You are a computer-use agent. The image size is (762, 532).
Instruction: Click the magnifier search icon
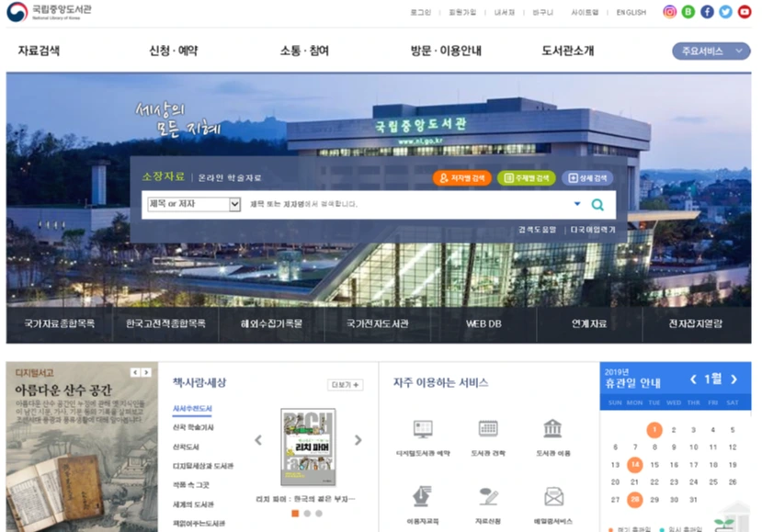click(x=597, y=205)
